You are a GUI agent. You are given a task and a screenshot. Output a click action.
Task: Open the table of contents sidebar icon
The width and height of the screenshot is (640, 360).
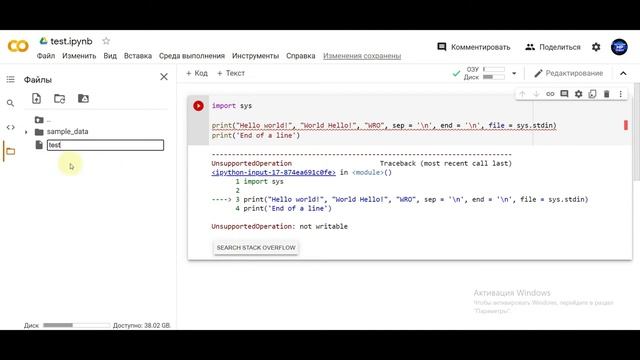11,79
